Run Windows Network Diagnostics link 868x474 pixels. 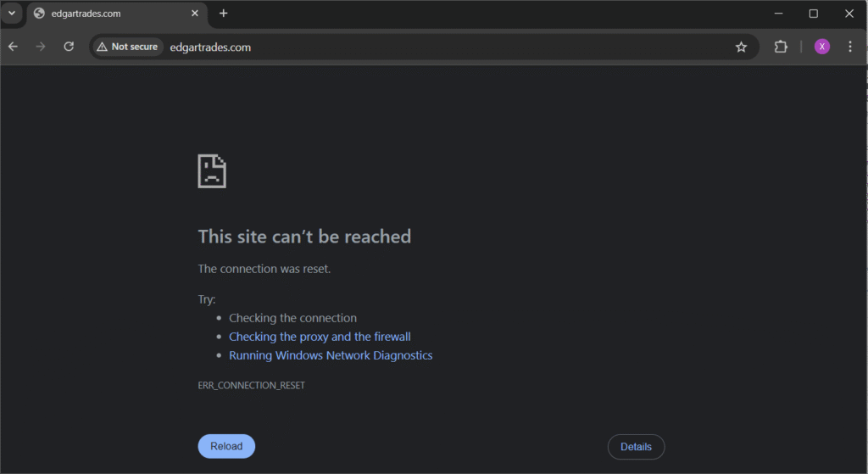coord(331,355)
